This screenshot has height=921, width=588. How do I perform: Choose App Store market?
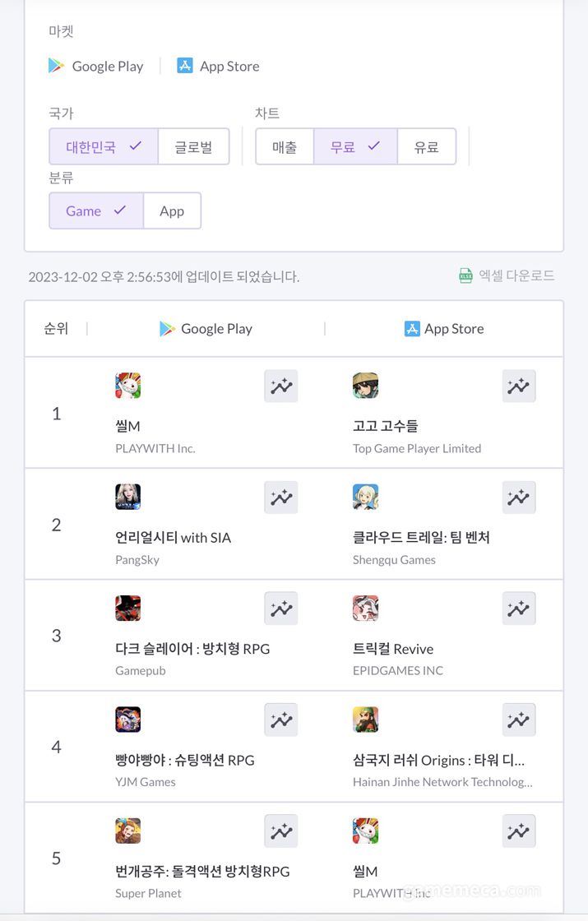[x=219, y=67]
